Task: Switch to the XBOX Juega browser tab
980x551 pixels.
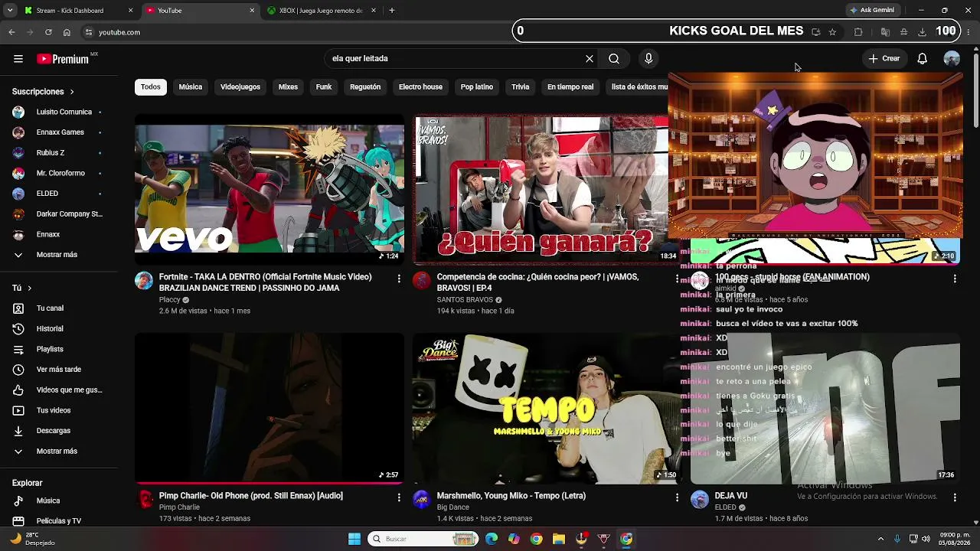Action: click(x=322, y=11)
